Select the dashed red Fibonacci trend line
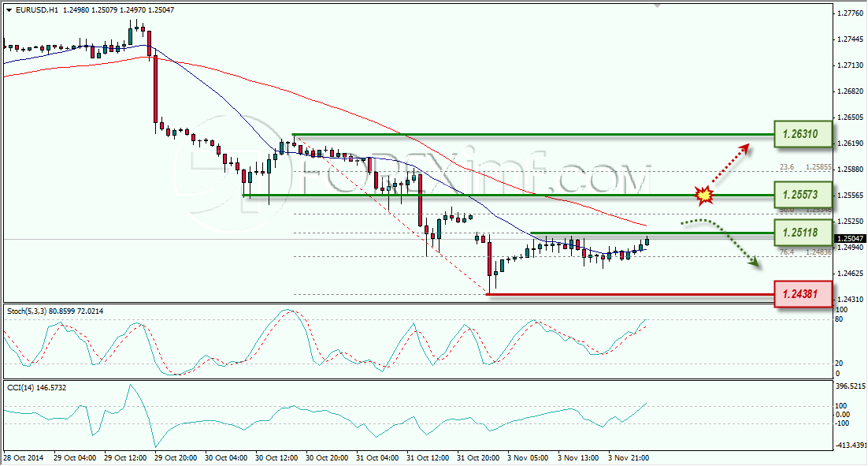The width and height of the screenshot is (868, 466). pyautogui.click(x=391, y=214)
